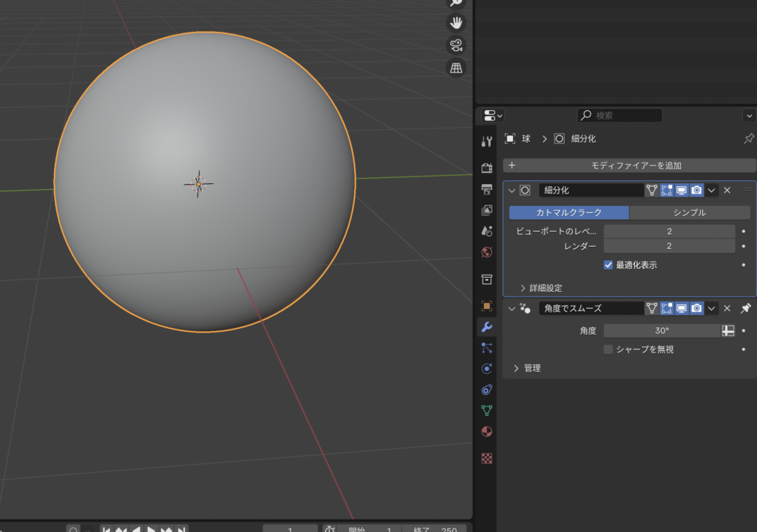Enable the シャープを無視 checkbox
Image resolution: width=757 pixels, height=532 pixels.
(x=608, y=349)
